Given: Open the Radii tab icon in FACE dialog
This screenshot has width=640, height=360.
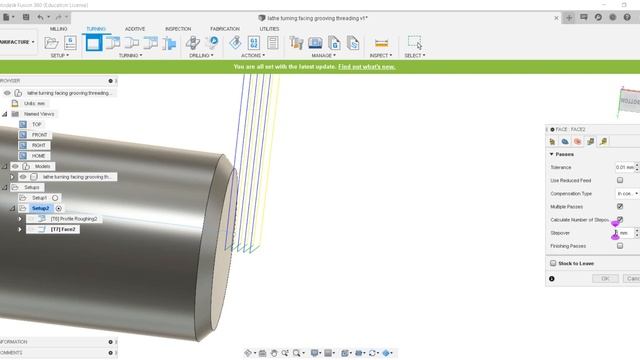Looking at the screenshot, I should coord(578,142).
